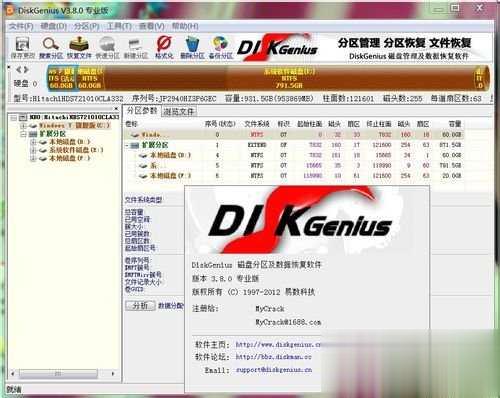
Task: Expand 本地磁盘(F:) in the left tree
Action: (x=33, y=159)
